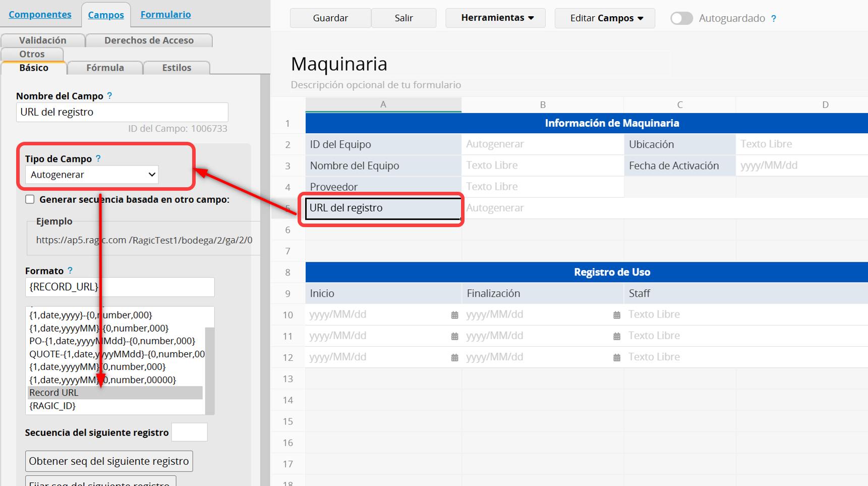Click the Autoguardado help question mark

click(773, 19)
